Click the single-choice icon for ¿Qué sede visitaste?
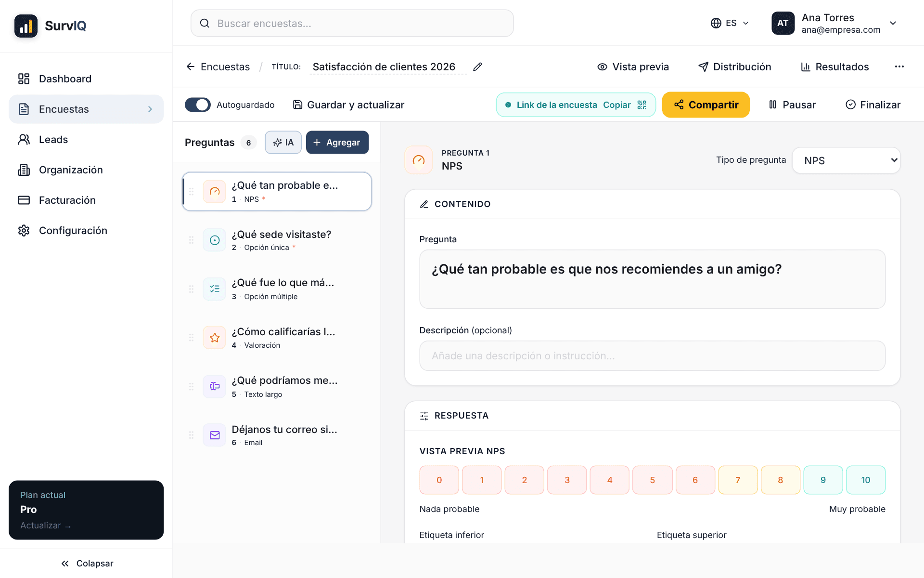924x578 pixels. (215, 240)
